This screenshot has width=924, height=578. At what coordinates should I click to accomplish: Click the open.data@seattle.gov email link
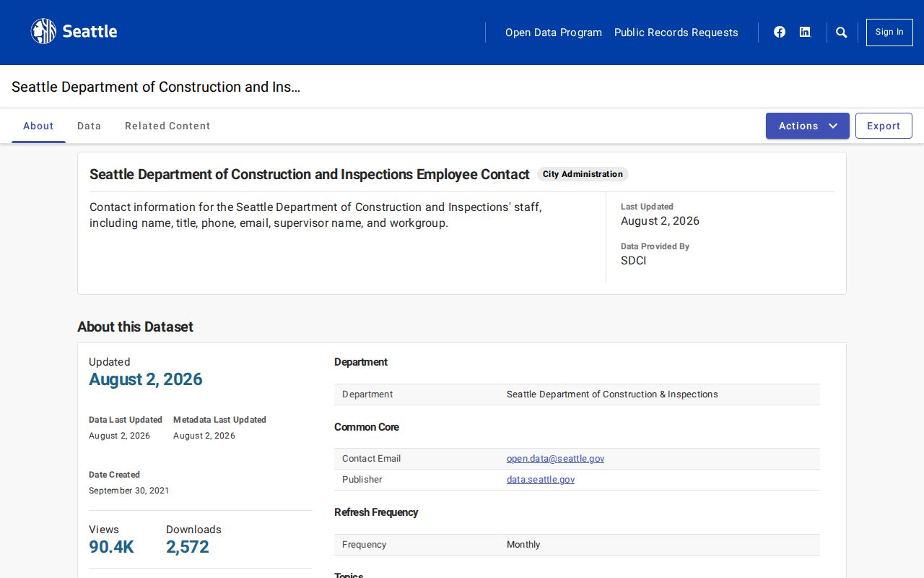pos(556,459)
